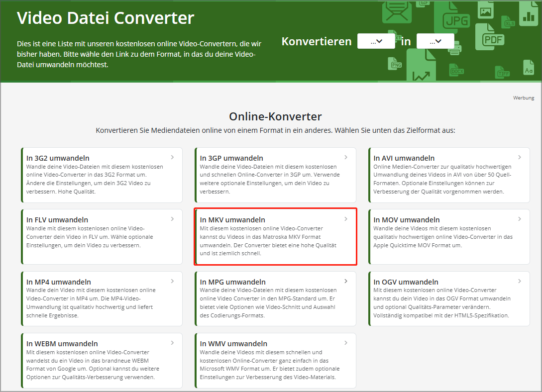This screenshot has width=542, height=392.
Task: Click the TIFF file icon in the banner
Action: 504,73
